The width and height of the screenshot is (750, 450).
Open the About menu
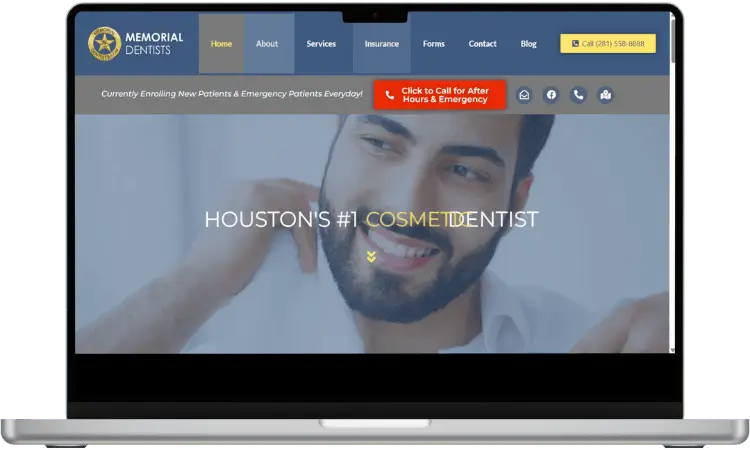pyautogui.click(x=267, y=44)
